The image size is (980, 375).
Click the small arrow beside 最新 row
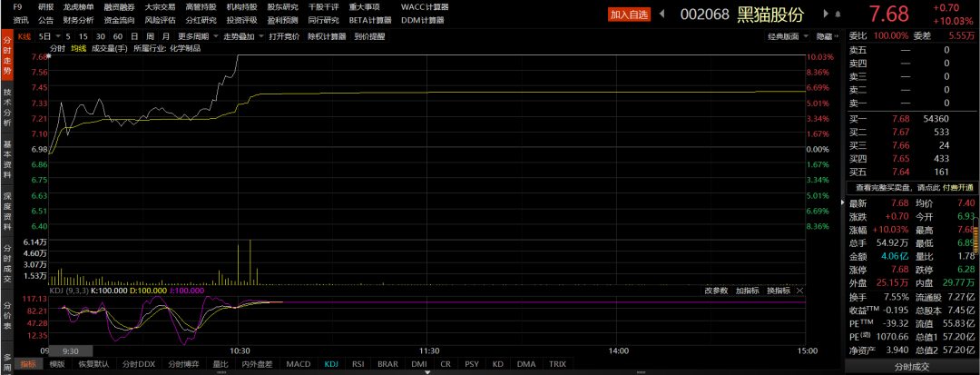pyautogui.click(x=841, y=203)
